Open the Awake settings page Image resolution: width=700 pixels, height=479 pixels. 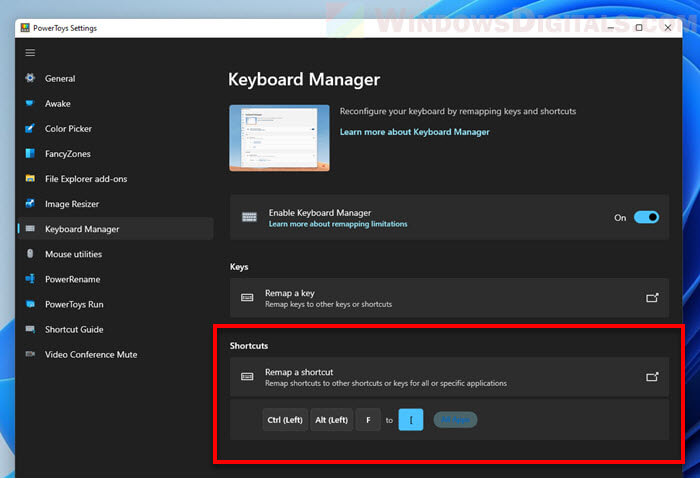coord(116,103)
